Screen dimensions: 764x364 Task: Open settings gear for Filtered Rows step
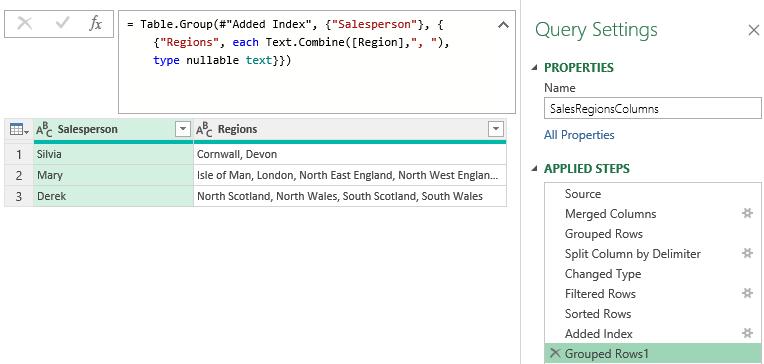[x=747, y=293]
